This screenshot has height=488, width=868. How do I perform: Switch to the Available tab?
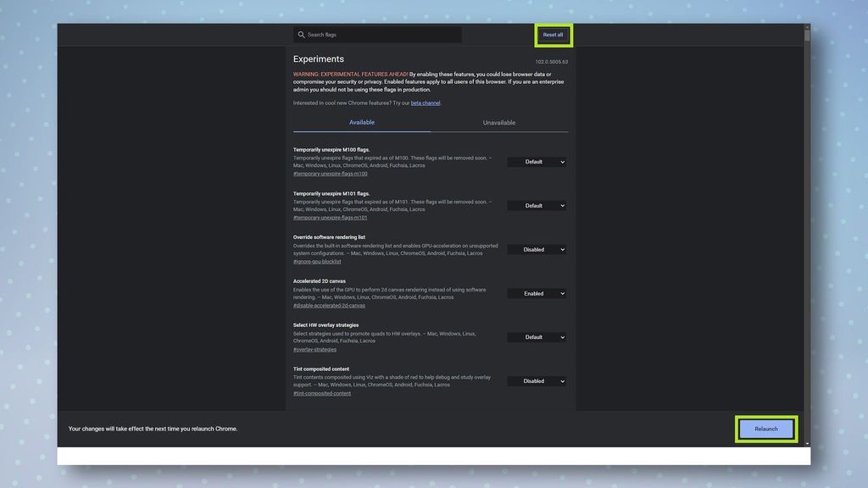coord(361,122)
